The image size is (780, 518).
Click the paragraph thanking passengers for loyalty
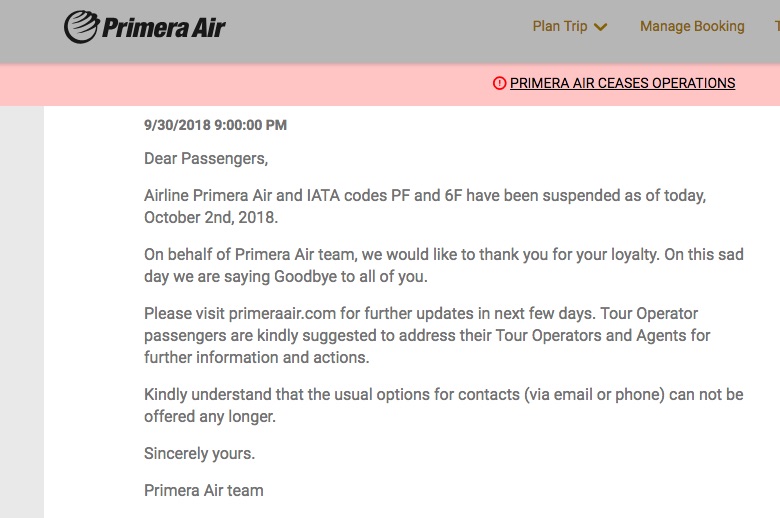443,265
